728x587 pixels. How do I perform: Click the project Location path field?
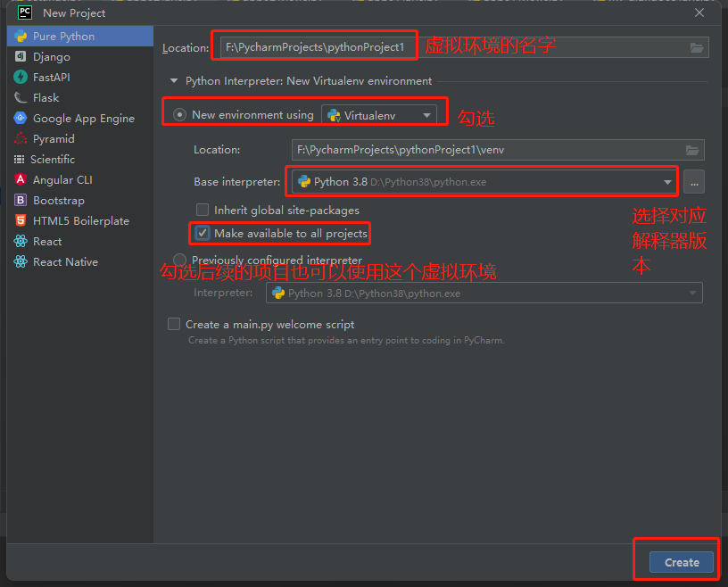tap(464, 47)
